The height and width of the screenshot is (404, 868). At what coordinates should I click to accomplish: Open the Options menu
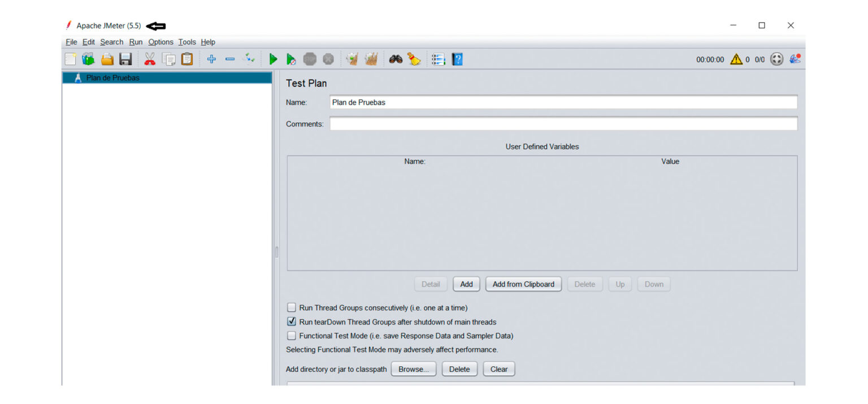point(160,42)
